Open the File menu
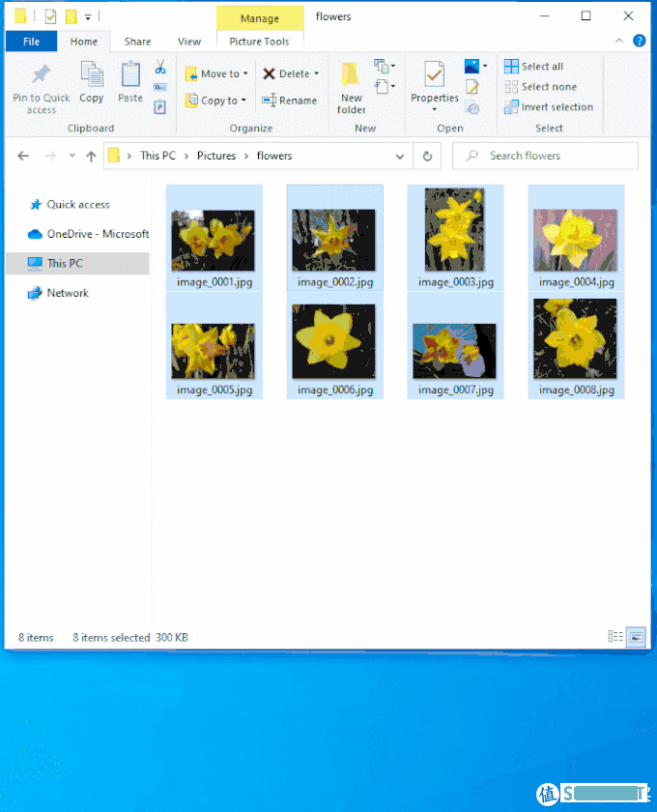Image resolution: width=657 pixels, height=812 pixels. 31,42
